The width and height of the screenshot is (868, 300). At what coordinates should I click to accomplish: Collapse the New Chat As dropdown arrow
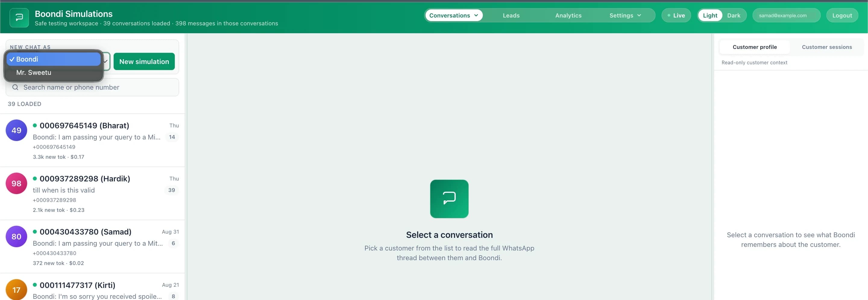(x=106, y=61)
